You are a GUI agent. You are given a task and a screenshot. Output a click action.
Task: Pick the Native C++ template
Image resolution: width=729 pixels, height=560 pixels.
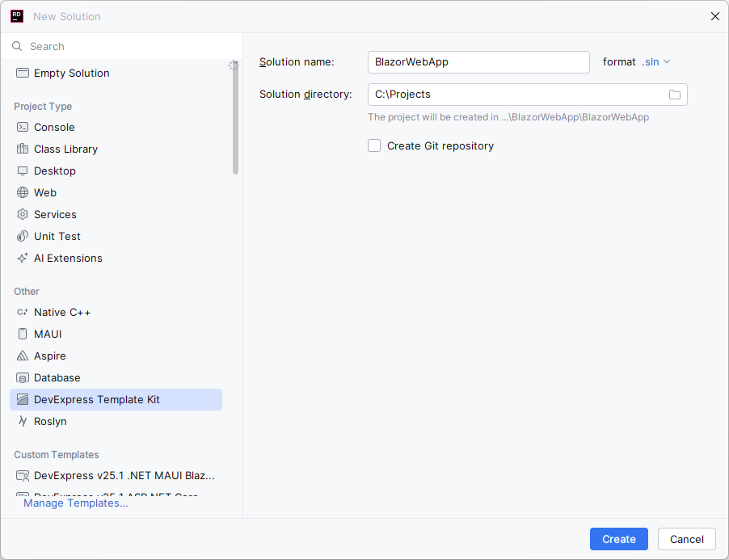point(62,312)
